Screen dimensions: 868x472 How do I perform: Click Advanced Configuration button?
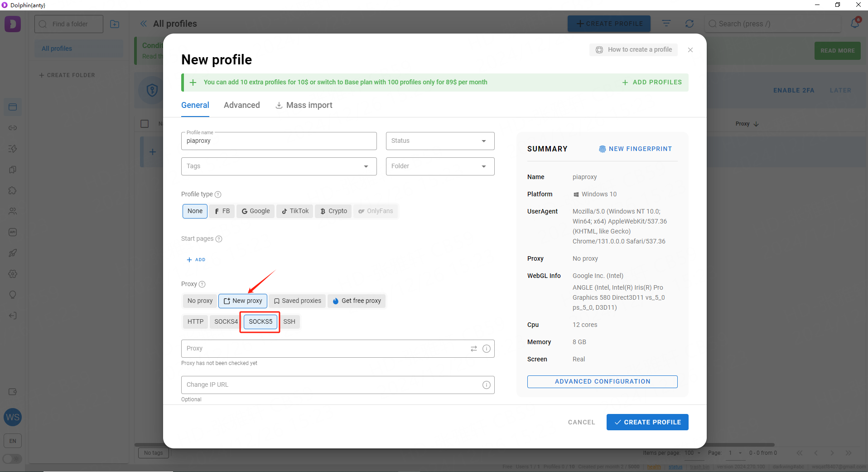[x=602, y=382]
